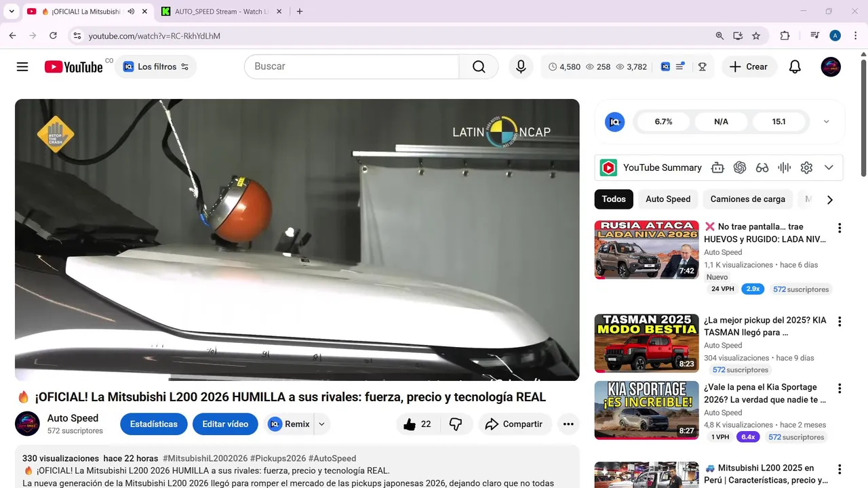This screenshot has height=488, width=868.
Task: Reload the page
Action: (53, 36)
